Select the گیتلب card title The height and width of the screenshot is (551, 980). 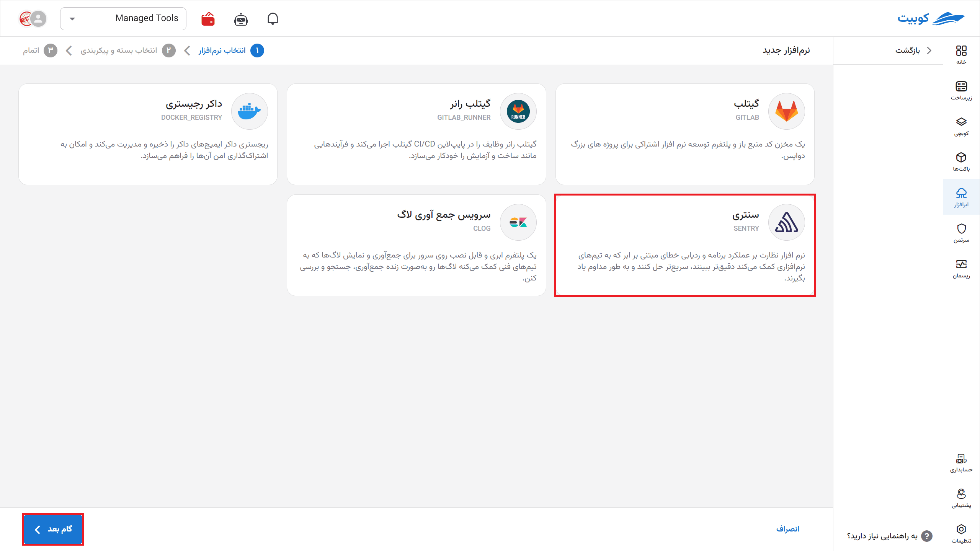coord(746,104)
